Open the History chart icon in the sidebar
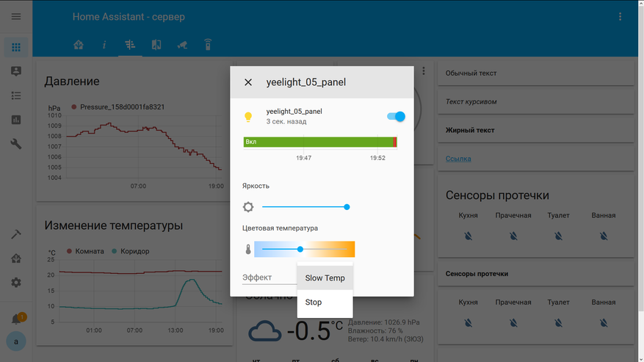This screenshot has height=362, width=644. point(16,120)
